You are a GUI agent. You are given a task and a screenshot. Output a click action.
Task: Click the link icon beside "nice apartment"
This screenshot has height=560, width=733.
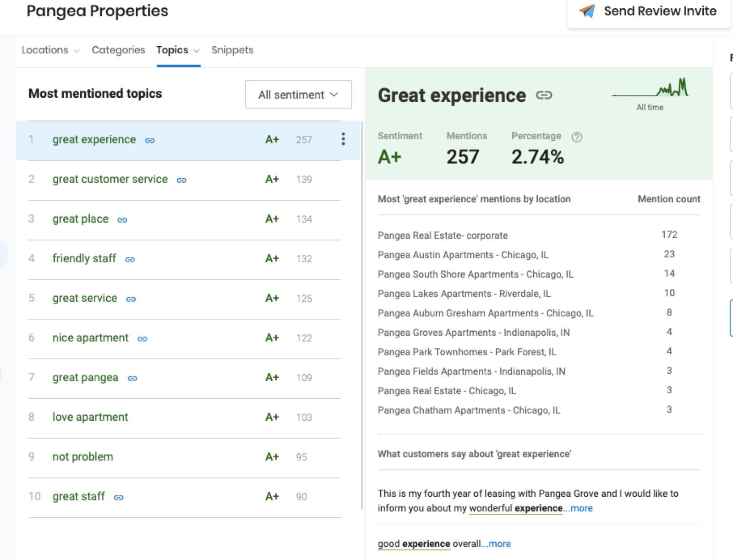point(142,339)
